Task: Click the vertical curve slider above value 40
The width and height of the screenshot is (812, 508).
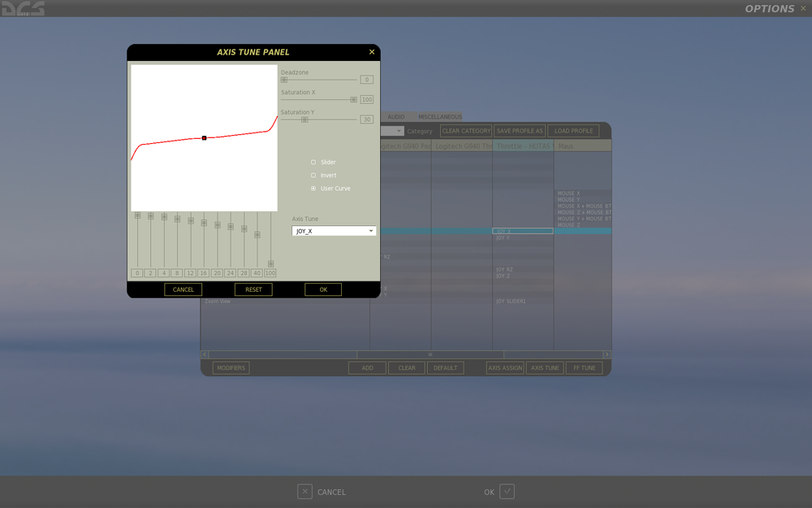Action: pos(257,235)
